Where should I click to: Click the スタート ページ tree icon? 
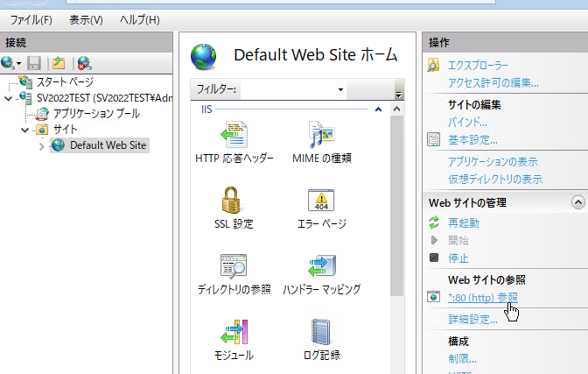(25, 81)
